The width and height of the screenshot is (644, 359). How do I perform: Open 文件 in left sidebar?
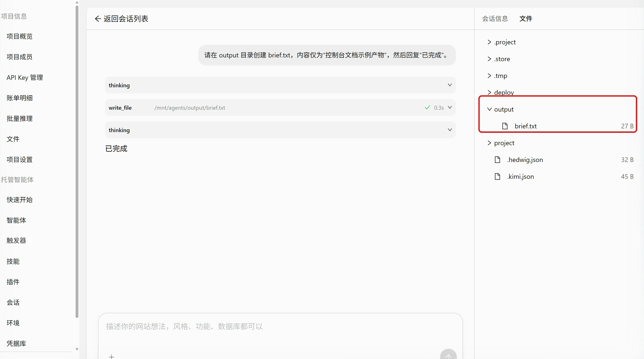13,139
